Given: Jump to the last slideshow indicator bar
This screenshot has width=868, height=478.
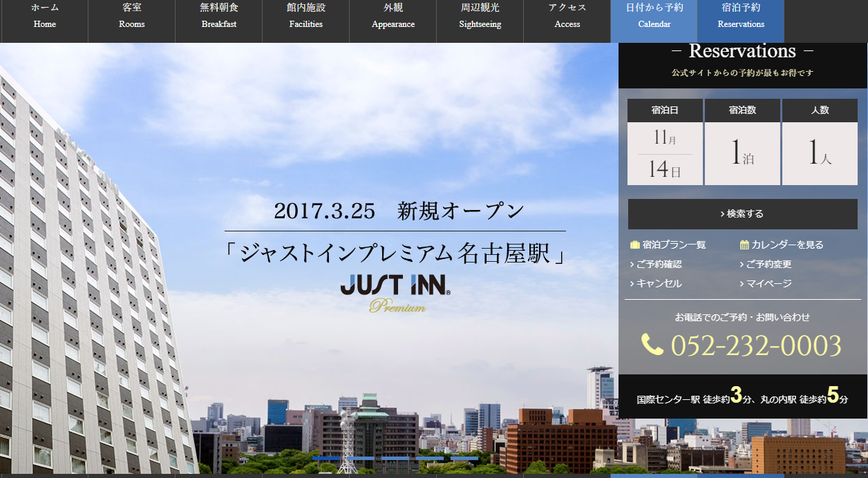Looking at the screenshot, I should (464, 458).
